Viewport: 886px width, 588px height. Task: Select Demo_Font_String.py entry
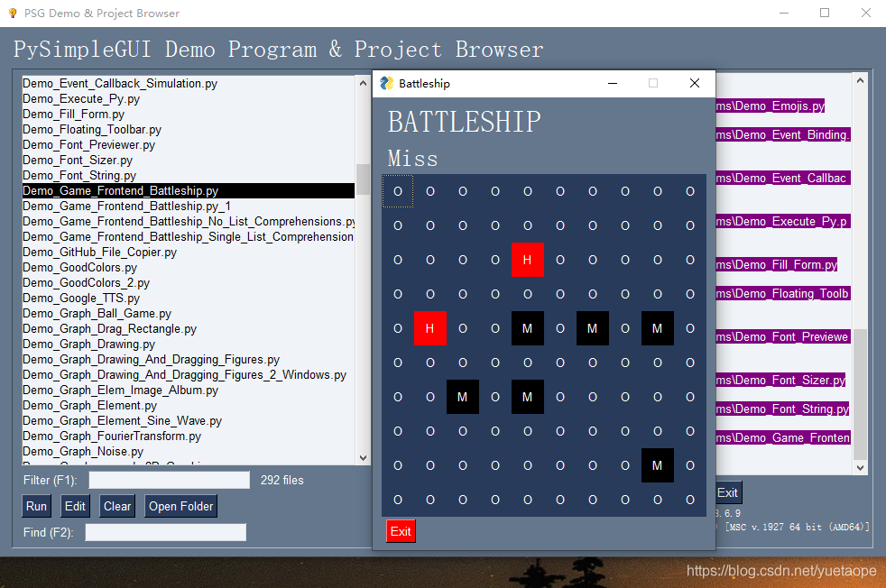point(189,175)
